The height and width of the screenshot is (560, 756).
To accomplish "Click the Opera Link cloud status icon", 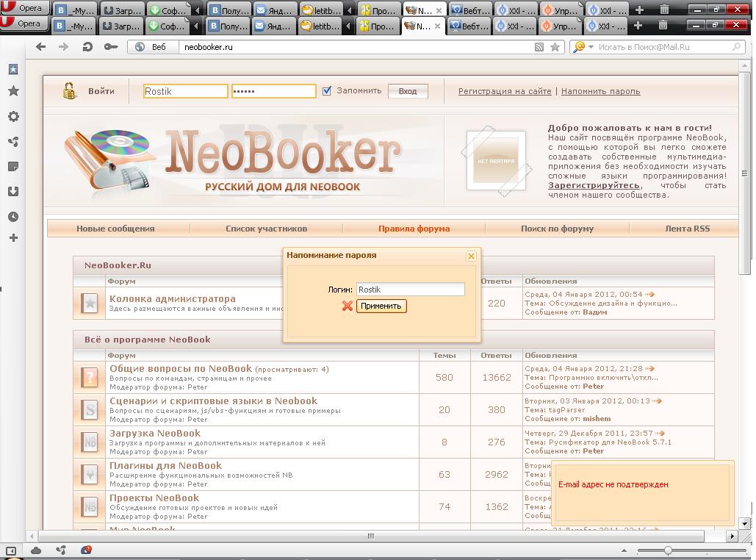I will (x=36, y=550).
